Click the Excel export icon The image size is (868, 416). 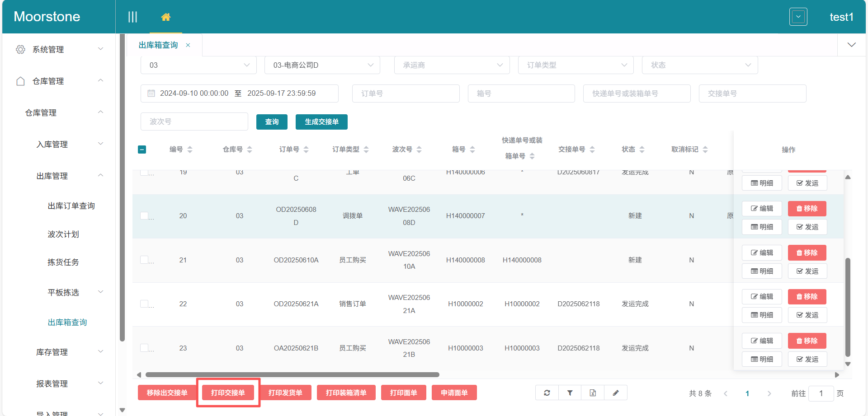(x=593, y=393)
